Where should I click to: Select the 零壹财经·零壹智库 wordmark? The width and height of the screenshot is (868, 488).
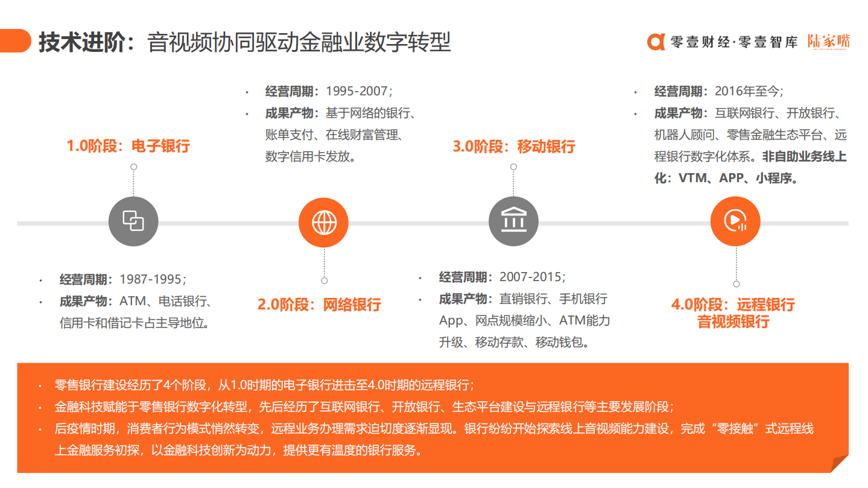tap(736, 42)
